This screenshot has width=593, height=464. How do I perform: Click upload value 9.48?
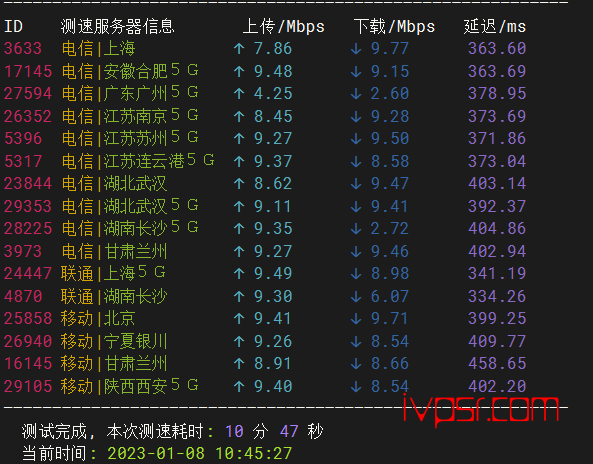(x=273, y=71)
